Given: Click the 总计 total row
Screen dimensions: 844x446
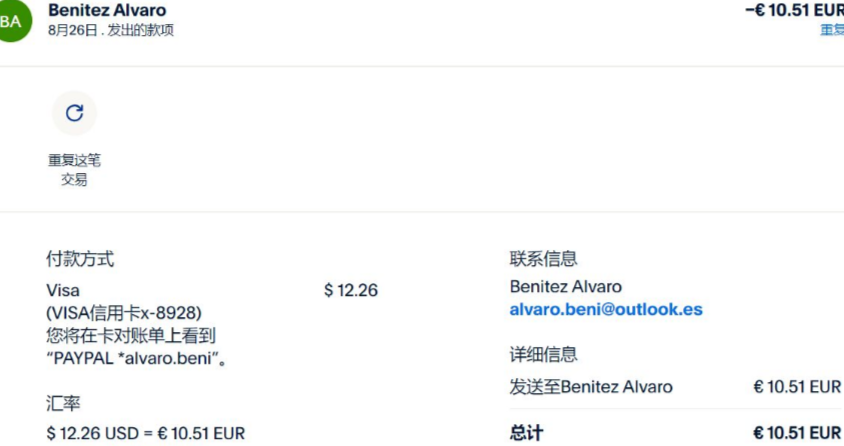Looking at the screenshot, I should (526, 432).
